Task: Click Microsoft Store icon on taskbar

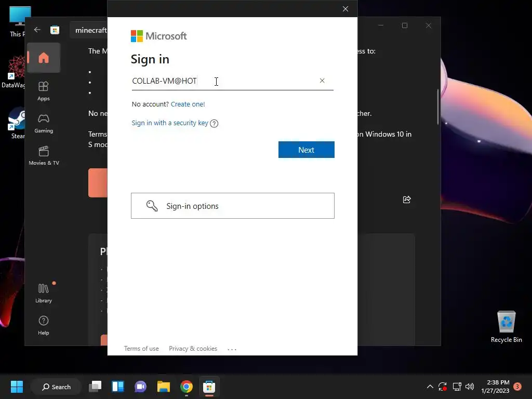Action: click(209, 387)
